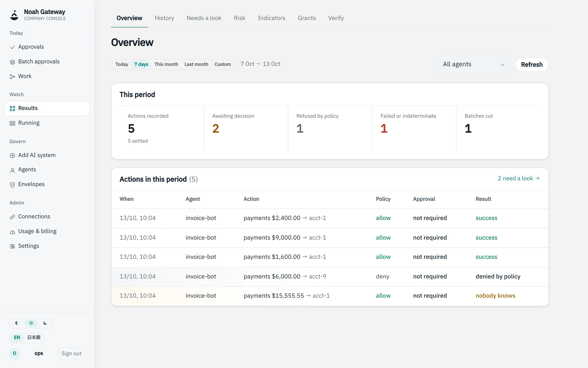Switch to system contrast theme icon
This screenshot has width=588, height=368.
(17, 323)
